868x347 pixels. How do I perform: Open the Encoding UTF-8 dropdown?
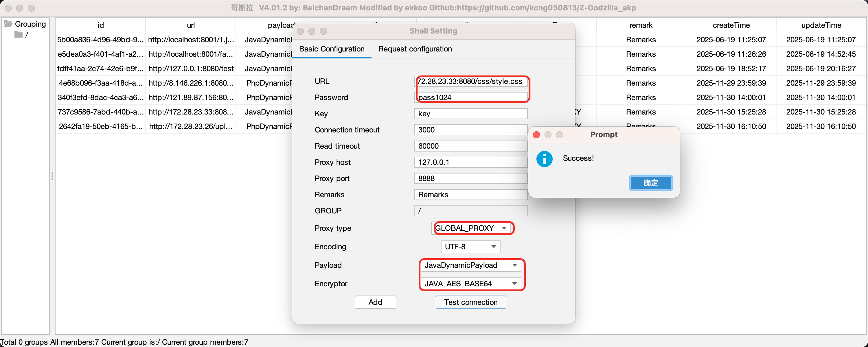click(x=470, y=247)
